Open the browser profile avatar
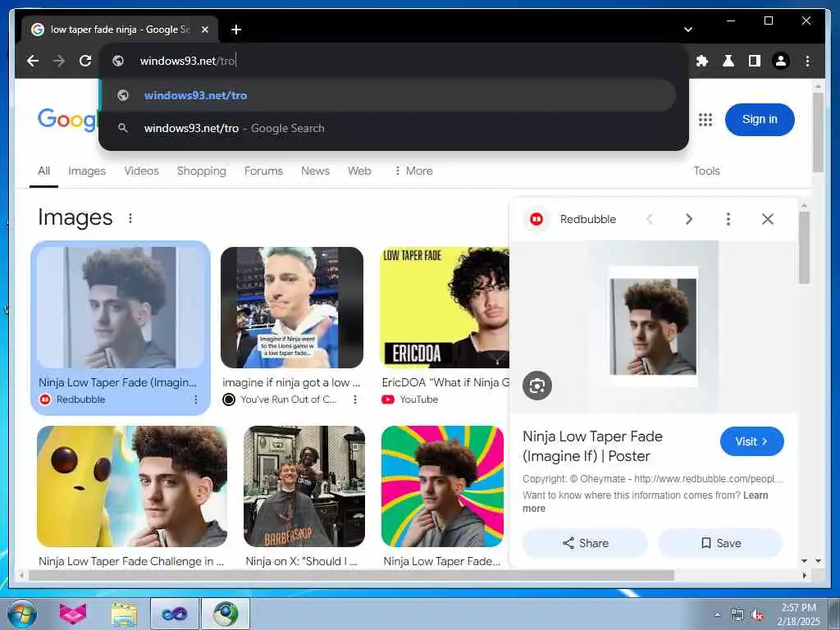The image size is (840, 630). click(781, 61)
